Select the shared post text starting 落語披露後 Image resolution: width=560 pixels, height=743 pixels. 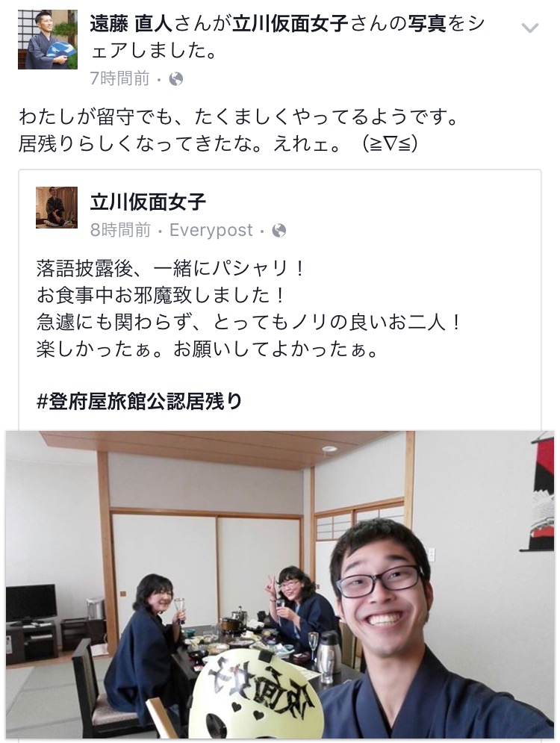(248, 309)
